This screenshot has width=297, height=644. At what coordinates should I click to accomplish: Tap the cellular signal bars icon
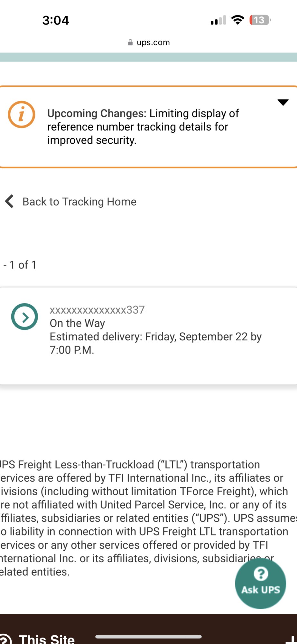click(x=218, y=20)
